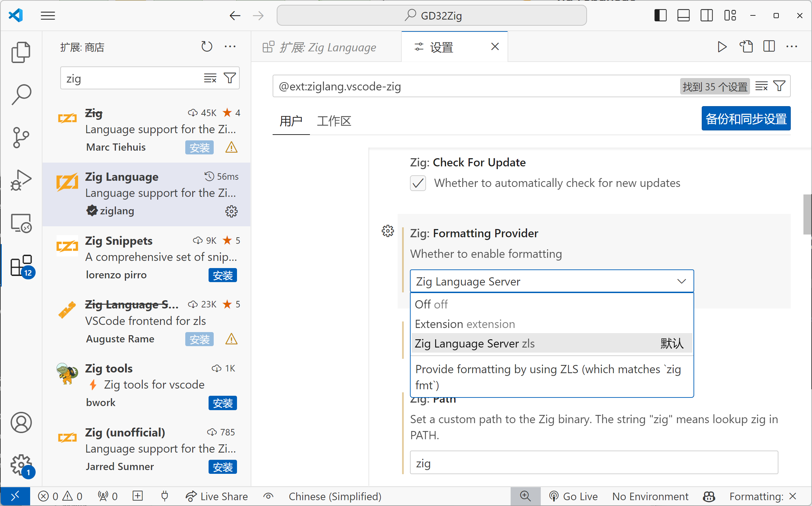Viewport: 812px width, 506px height.
Task: Click Open Settings (JSON) icon
Action: (x=746, y=47)
